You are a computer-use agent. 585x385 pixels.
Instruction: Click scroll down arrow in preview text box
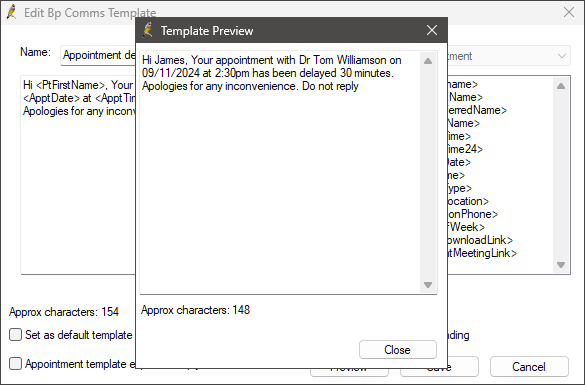428,285
